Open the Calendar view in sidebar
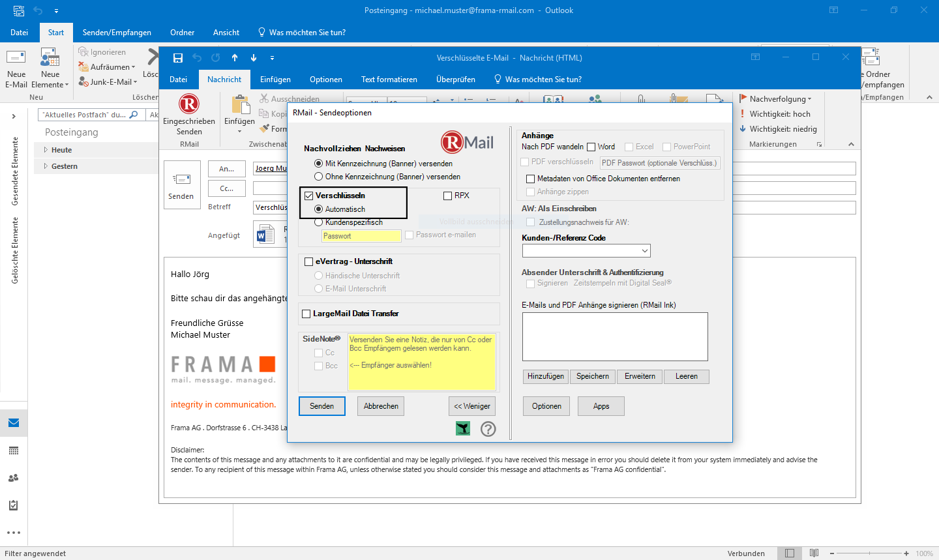Viewport: 939px width, 560px height. pyautogui.click(x=14, y=450)
